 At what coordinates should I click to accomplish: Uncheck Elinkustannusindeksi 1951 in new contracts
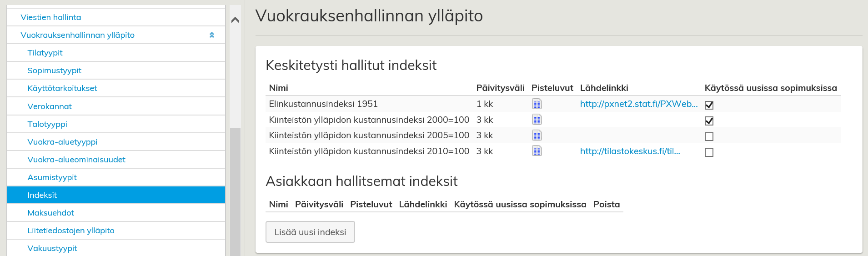point(709,105)
